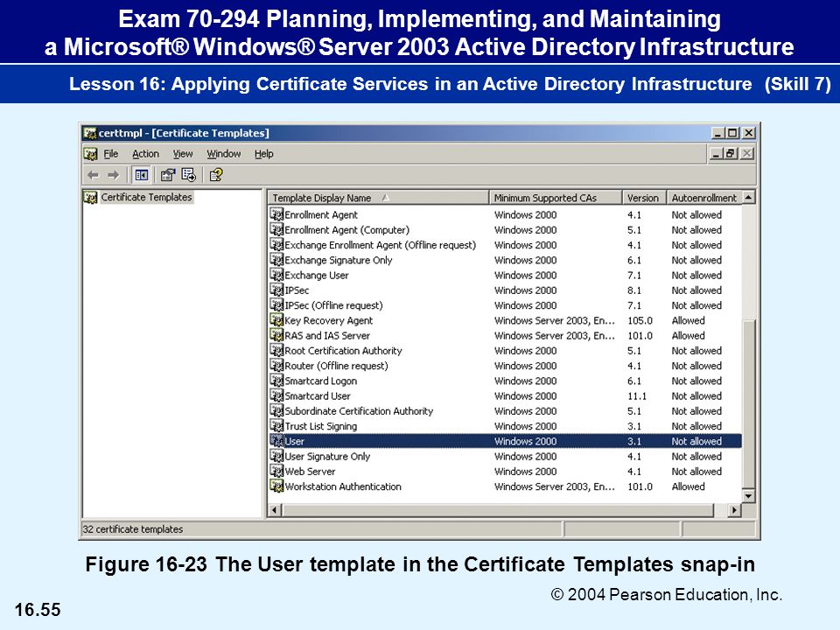Click the User template icon
Image resolution: width=840 pixels, height=630 pixels.
tap(276, 441)
